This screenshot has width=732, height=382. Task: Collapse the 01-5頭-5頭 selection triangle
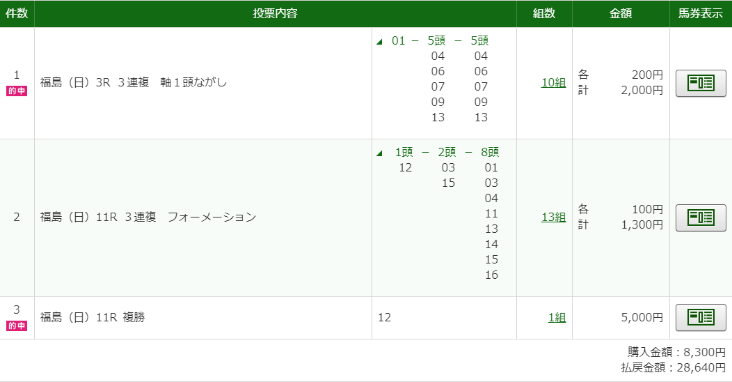click(380, 42)
